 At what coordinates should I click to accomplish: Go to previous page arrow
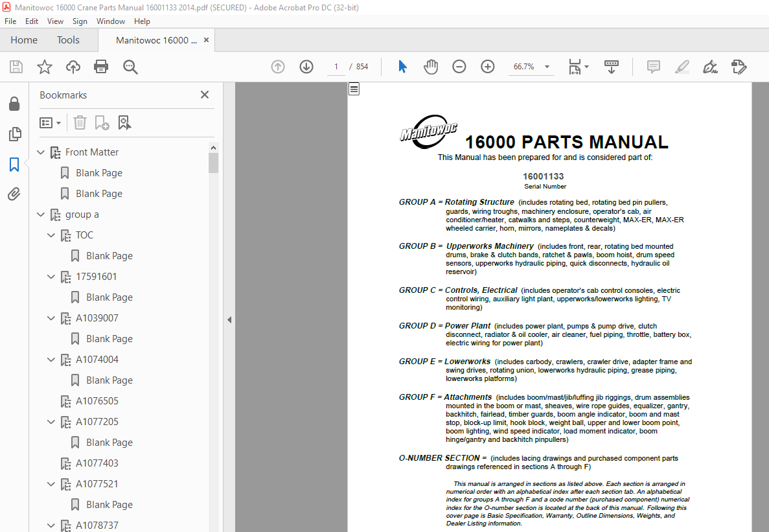(x=278, y=67)
